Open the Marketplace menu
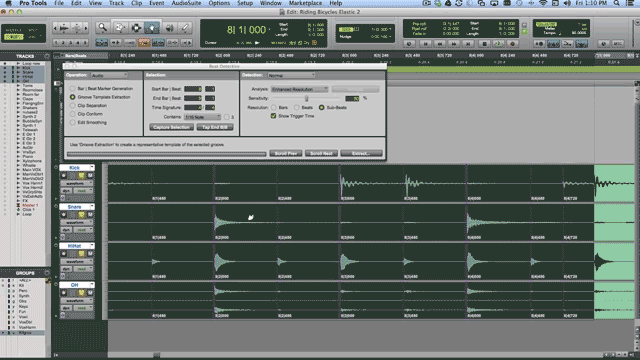The image size is (640, 360). coord(305,3)
